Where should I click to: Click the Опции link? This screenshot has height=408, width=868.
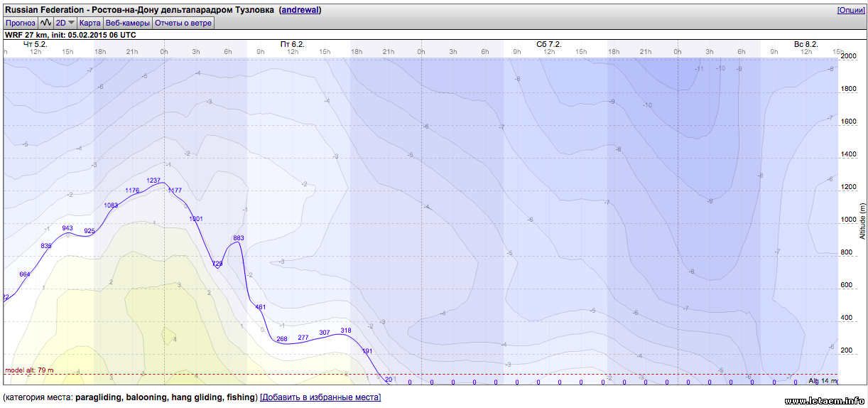pos(850,10)
